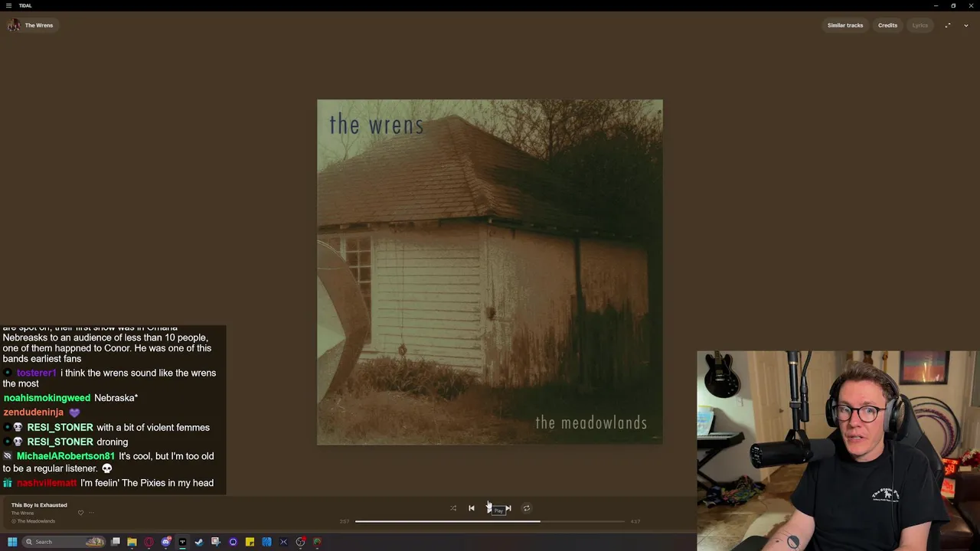Open Snipping Tool from the taskbar

216,542
